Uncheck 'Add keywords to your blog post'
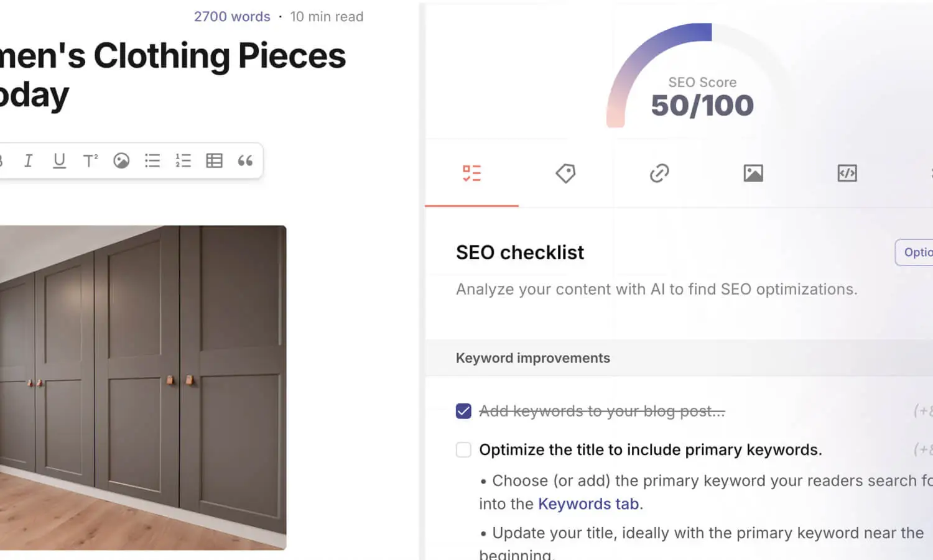 463,411
